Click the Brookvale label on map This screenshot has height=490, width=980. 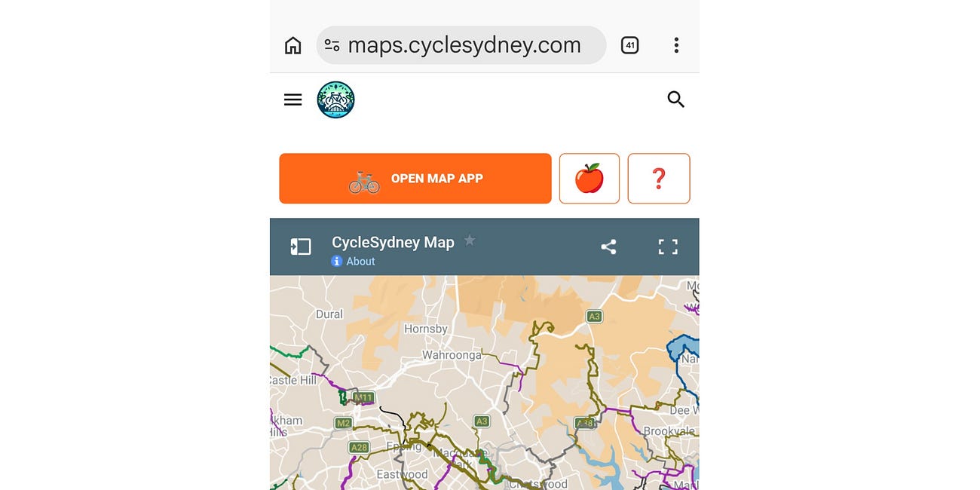[x=671, y=432]
